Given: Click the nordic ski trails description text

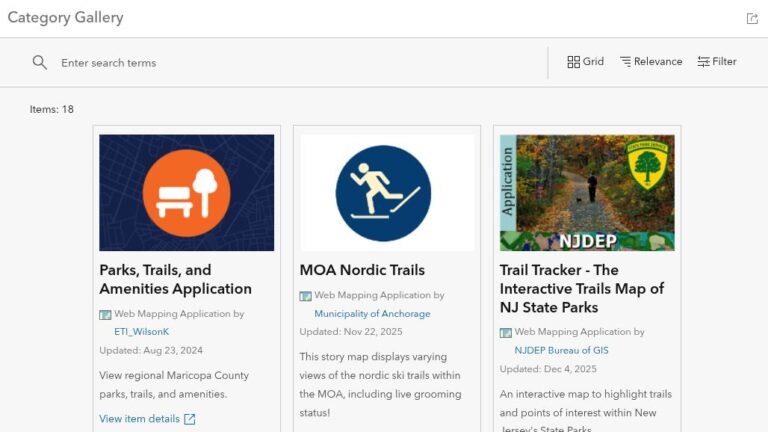Looking at the screenshot, I should point(381,384).
